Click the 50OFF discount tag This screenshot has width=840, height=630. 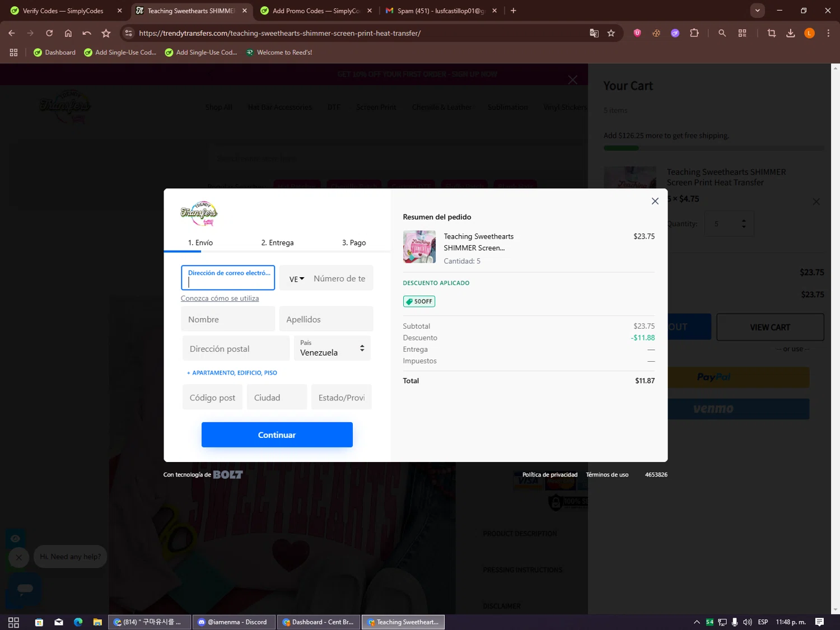419,301
